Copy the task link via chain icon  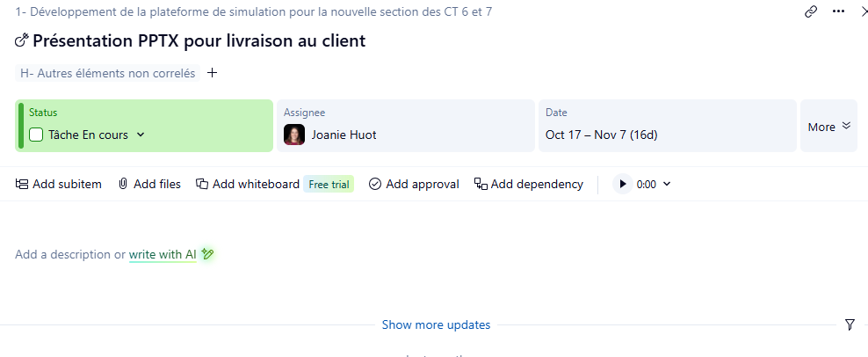[811, 11]
